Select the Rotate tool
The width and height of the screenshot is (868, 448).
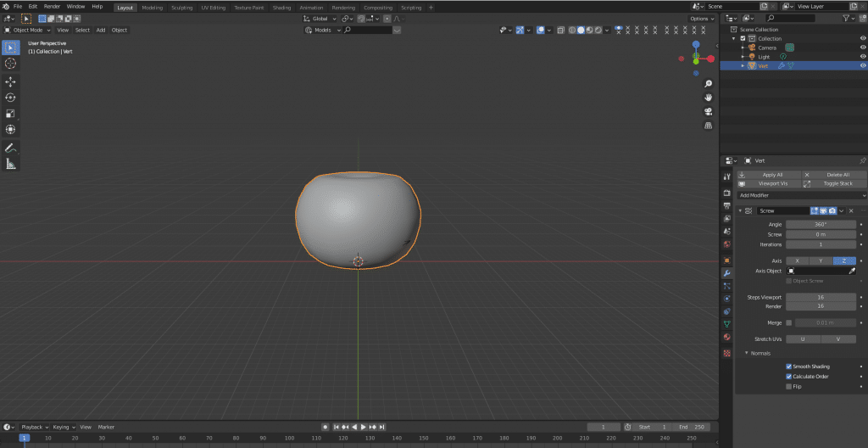(10, 98)
